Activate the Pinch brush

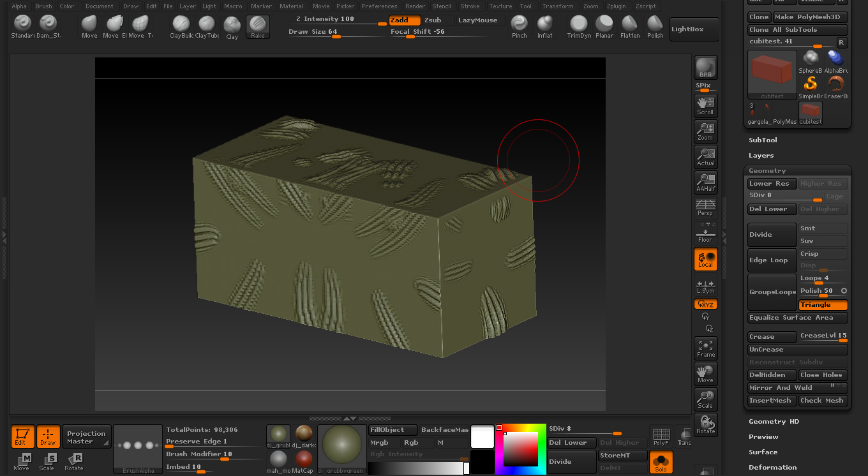(x=519, y=27)
